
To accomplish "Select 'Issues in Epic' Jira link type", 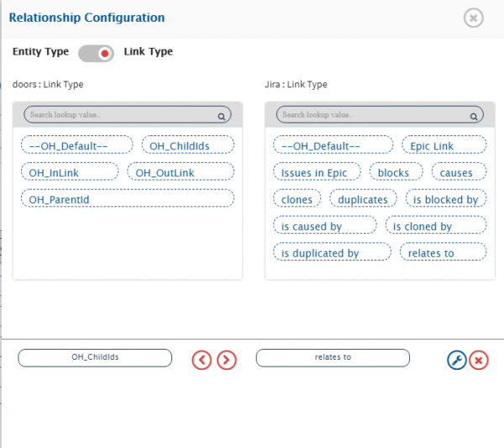I will (x=316, y=172).
